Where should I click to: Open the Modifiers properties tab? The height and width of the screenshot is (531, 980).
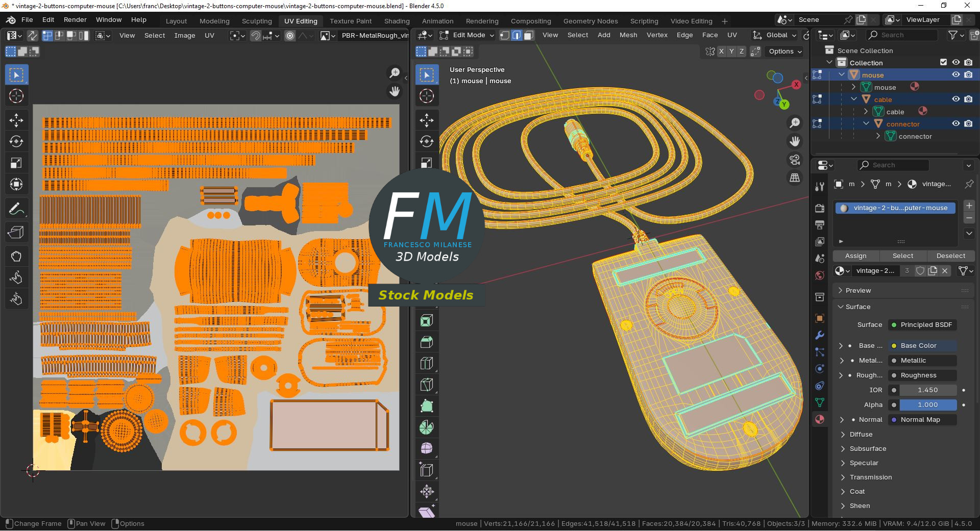coord(820,335)
